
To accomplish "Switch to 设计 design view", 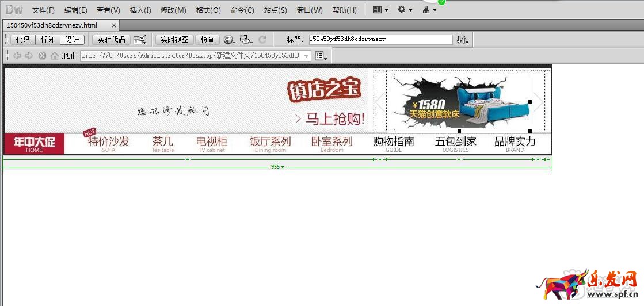I will point(73,40).
